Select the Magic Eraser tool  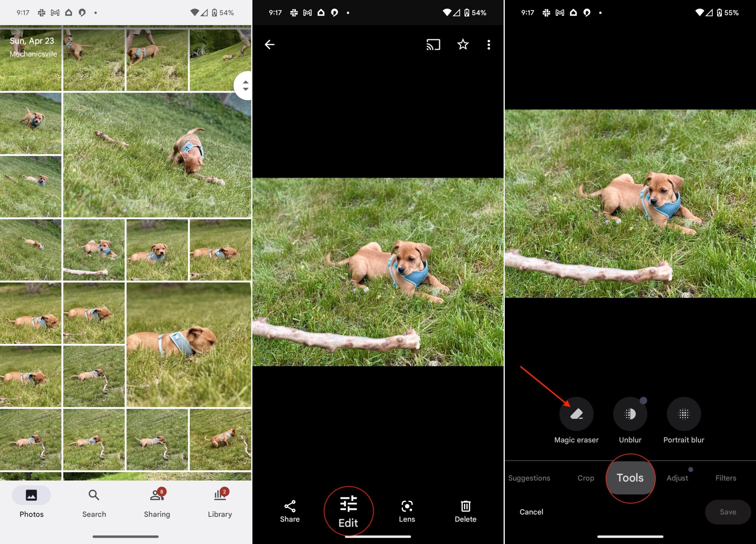coord(576,414)
